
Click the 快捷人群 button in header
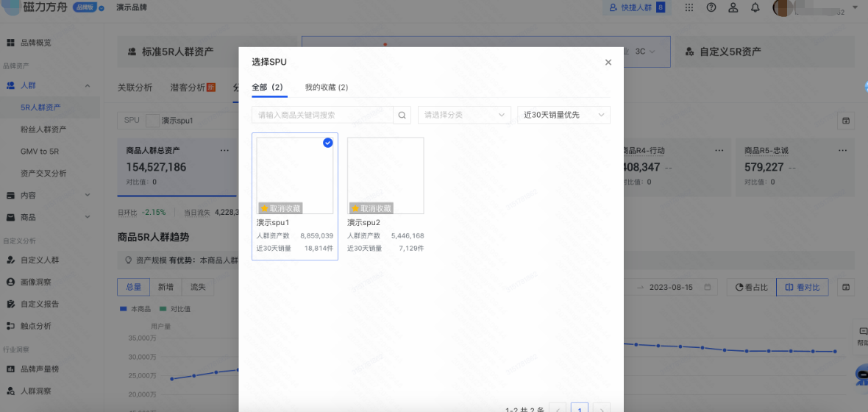click(636, 8)
